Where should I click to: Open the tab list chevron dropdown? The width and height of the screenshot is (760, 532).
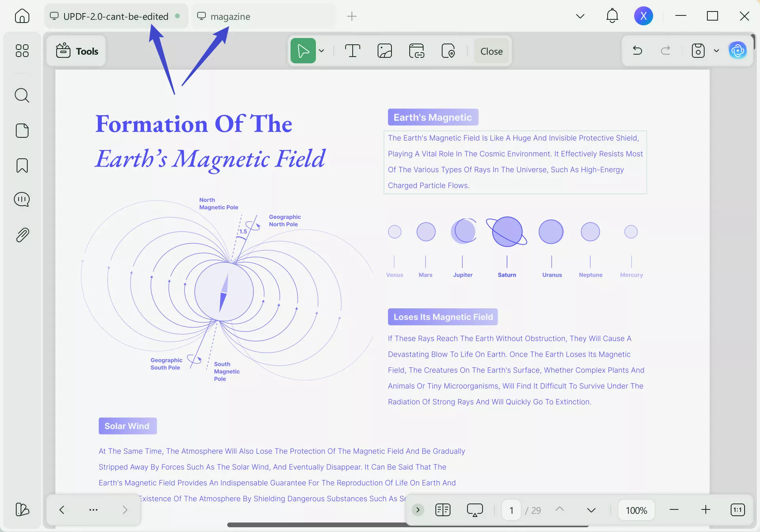tap(580, 16)
